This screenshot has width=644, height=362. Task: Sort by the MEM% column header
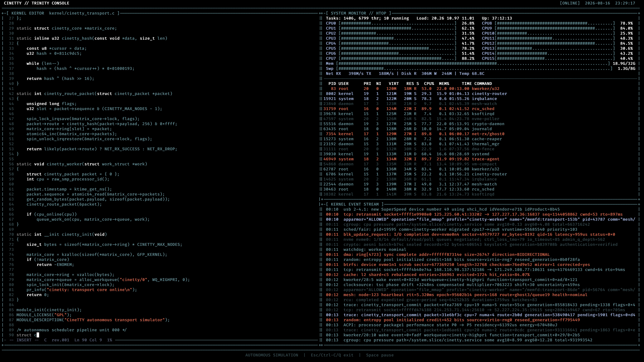(x=444, y=84)
